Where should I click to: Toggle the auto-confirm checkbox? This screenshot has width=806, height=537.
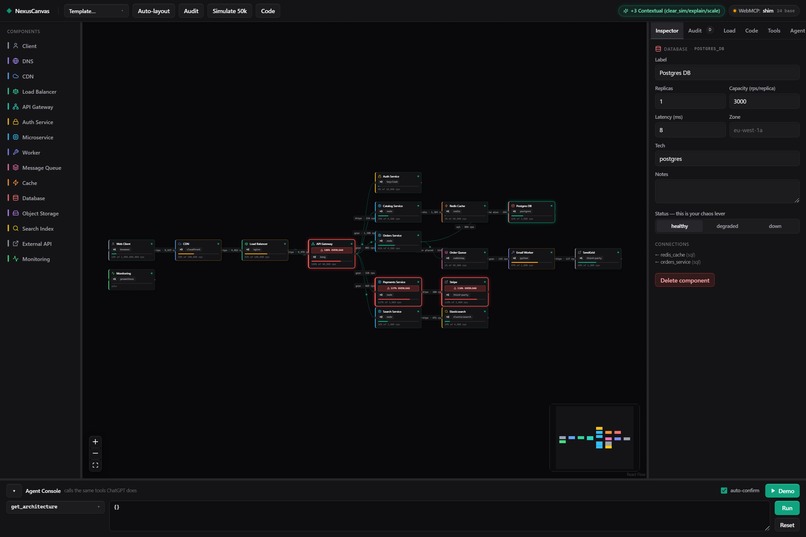tap(724, 491)
